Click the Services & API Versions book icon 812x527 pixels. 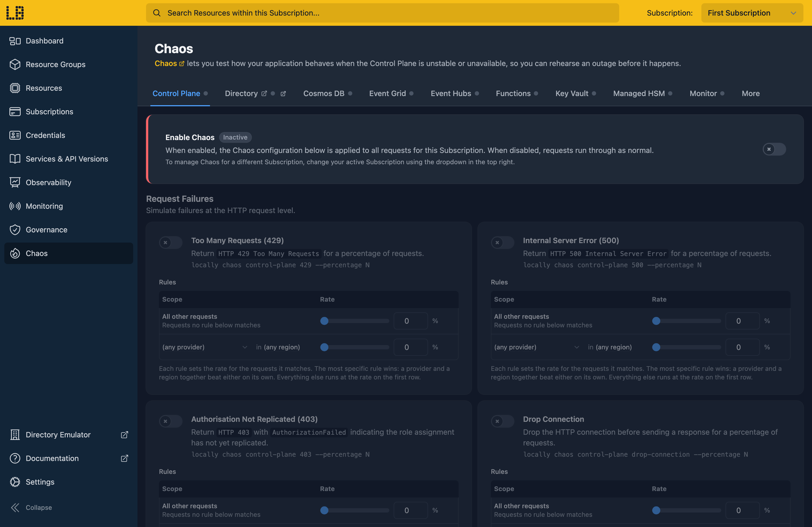[15, 159]
